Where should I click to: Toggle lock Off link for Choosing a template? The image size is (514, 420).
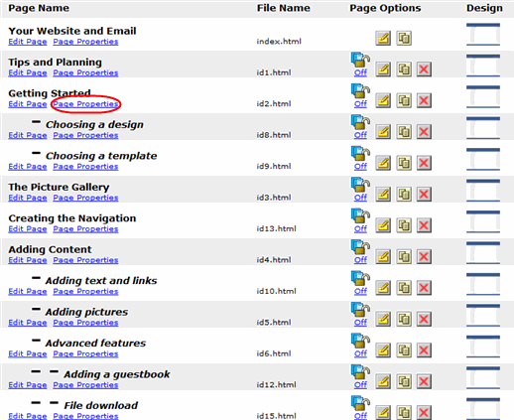pos(360,166)
